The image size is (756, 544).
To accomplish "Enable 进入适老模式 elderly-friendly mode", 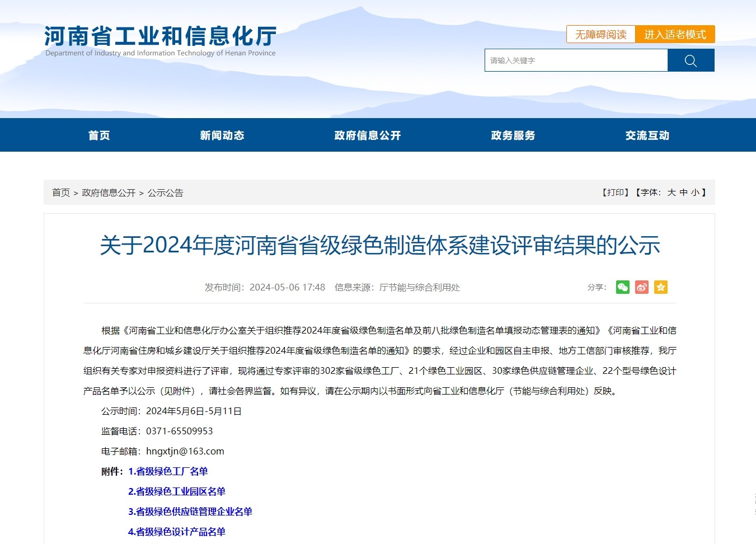I will (675, 35).
